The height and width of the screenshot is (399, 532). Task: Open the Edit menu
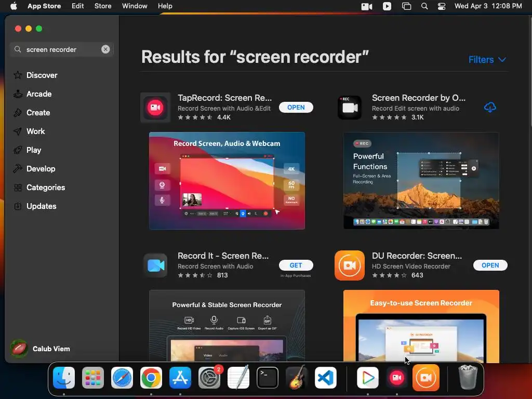(x=78, y=6)
